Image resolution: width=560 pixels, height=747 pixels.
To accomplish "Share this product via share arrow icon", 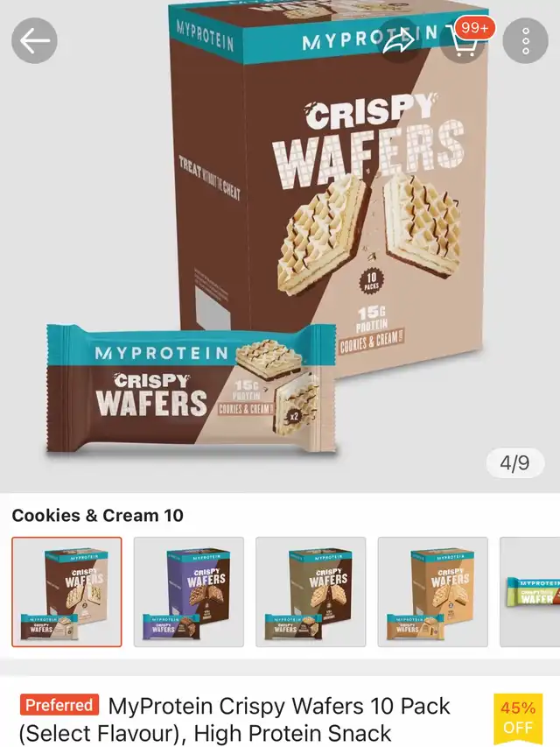I will coord(399,41).
